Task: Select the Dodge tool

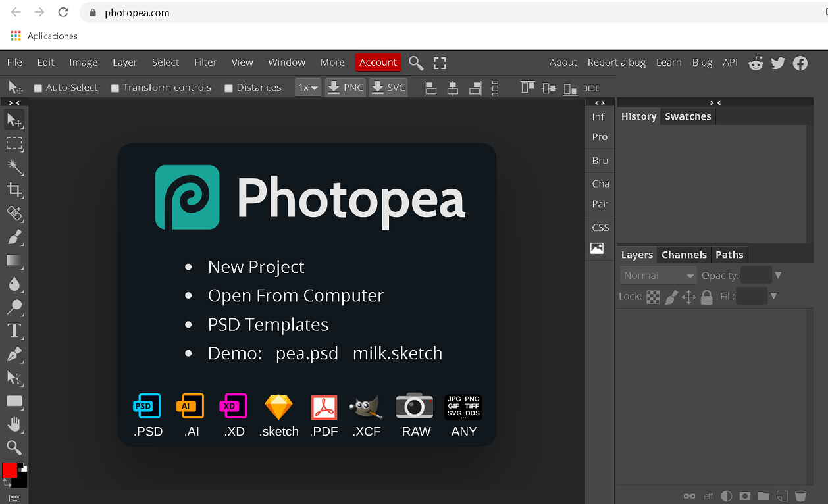Action: pyautogui.click(x=14, y=307)
